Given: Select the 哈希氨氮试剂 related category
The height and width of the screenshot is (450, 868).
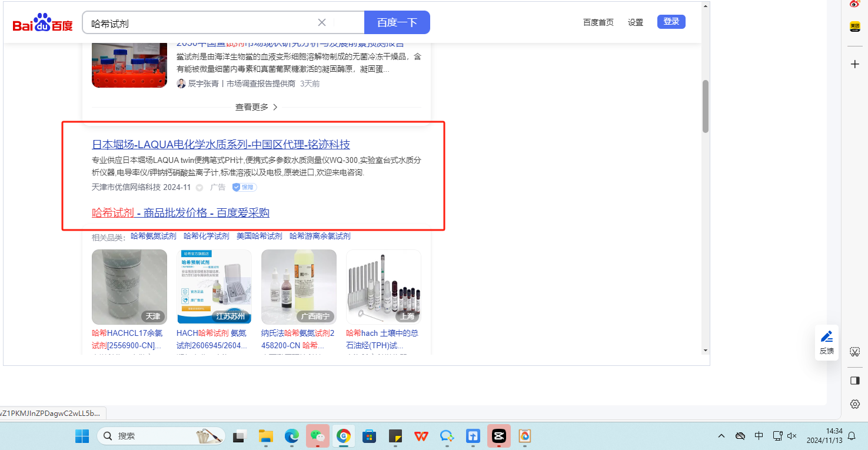Looking at the screenshot, I should click(x=154, y=236).
